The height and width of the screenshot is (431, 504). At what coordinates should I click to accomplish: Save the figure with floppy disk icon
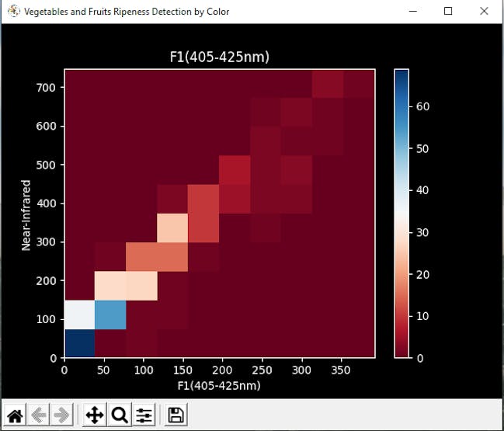(176, 415)
